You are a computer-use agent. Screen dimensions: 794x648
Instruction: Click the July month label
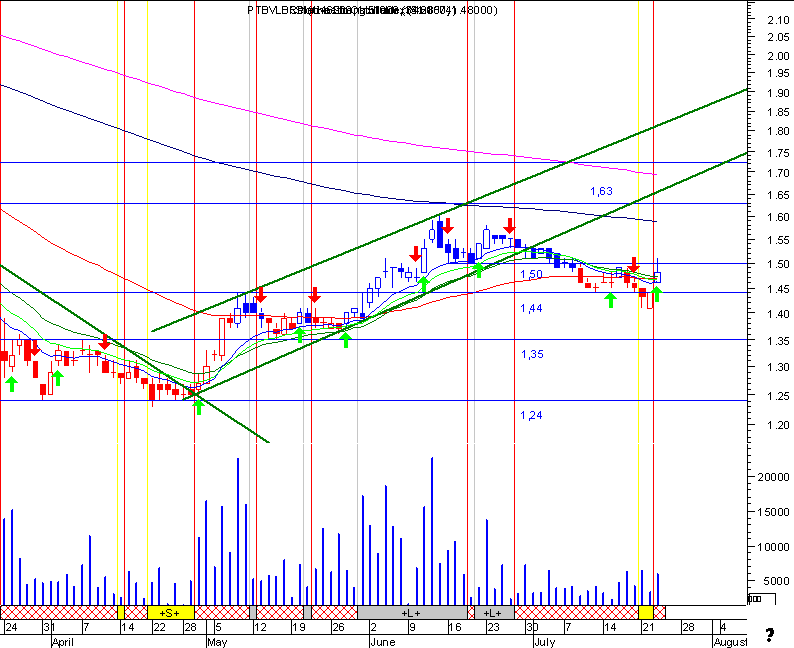pos(545,642)
